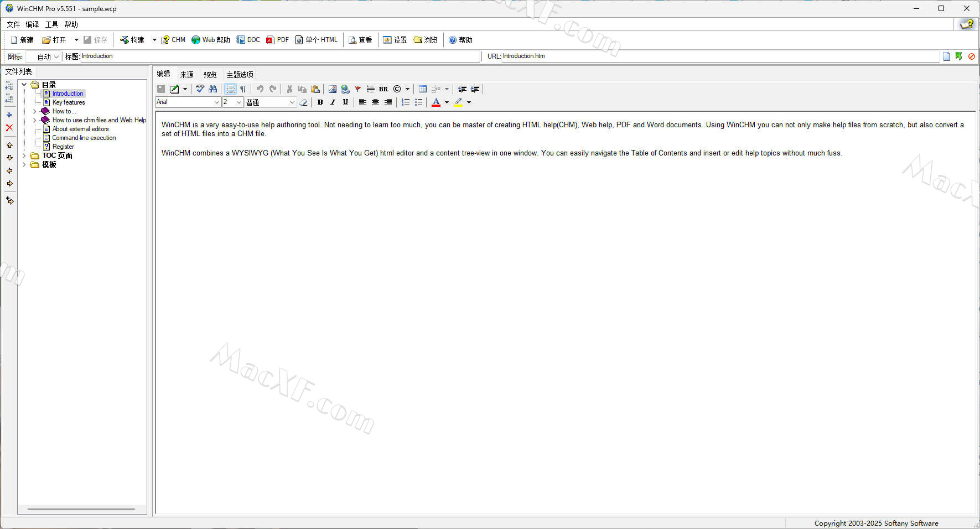Toggle paragraph marks with the ¶ button
The width and height of the screenshot is (980, 529).
tap(243, 89)
